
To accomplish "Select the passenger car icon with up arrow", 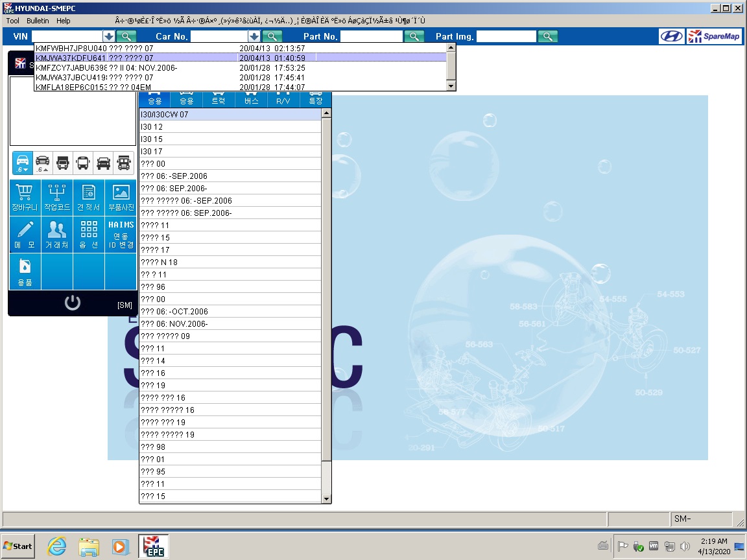I will [x=42, y=163].
